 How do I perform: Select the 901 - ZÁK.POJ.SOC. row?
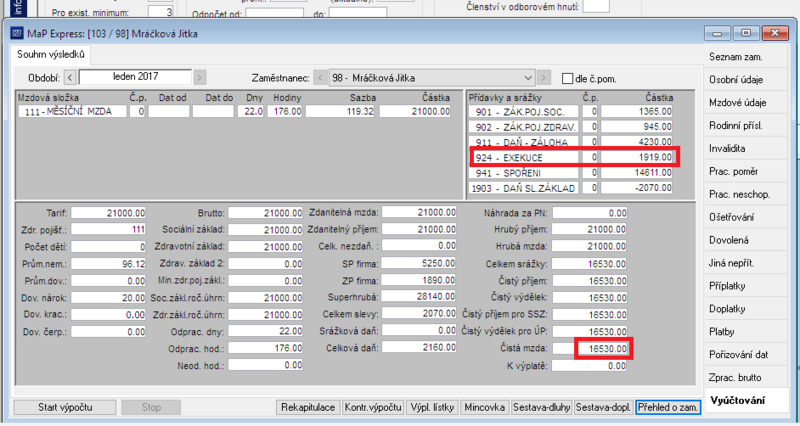571,111
